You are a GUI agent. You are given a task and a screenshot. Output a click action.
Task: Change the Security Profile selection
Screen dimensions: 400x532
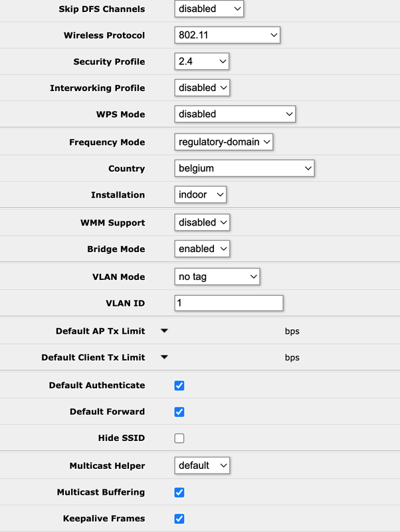202,61
